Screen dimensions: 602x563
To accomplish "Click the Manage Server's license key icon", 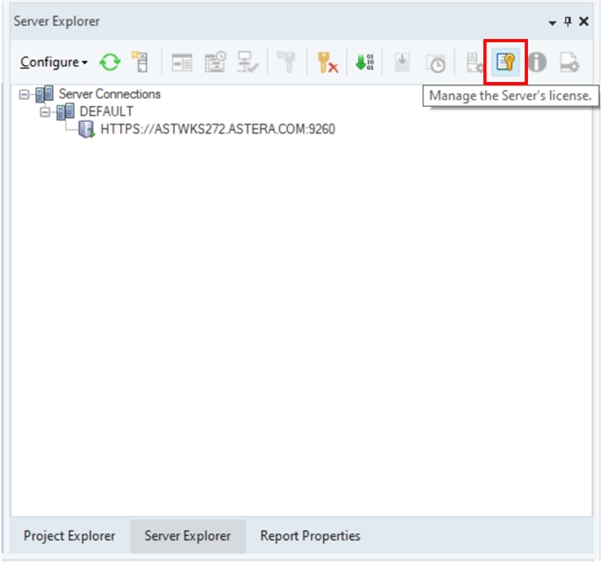I will click(505, 62).
